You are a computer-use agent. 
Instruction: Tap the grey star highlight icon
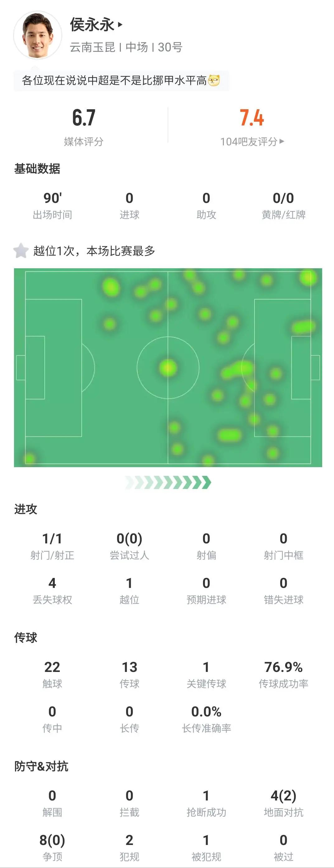21,251
